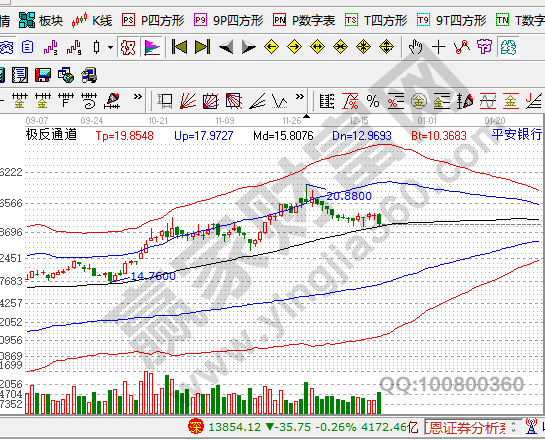
Task: Activate the crosshair cursor tool
Action: point(439,47)
